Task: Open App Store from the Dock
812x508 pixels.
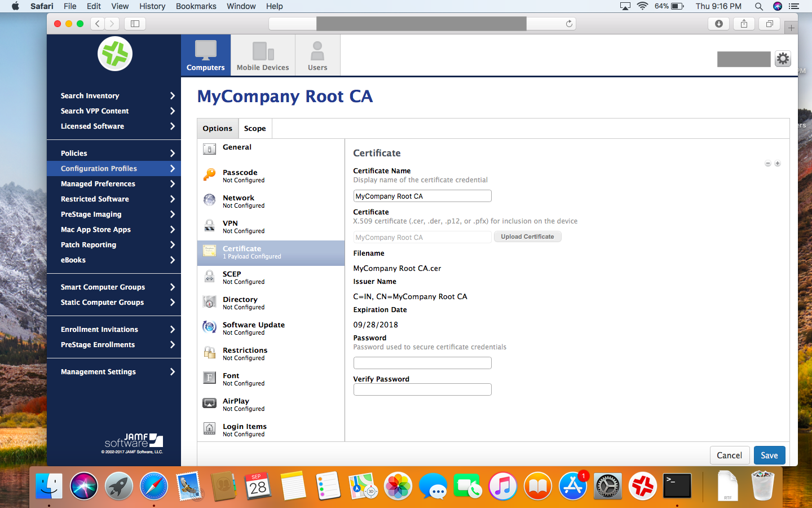Action: [x=573, y=486]
